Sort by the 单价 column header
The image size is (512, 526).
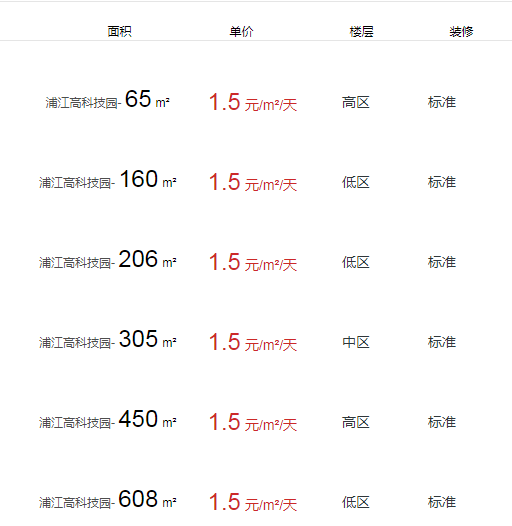point(241,32)
